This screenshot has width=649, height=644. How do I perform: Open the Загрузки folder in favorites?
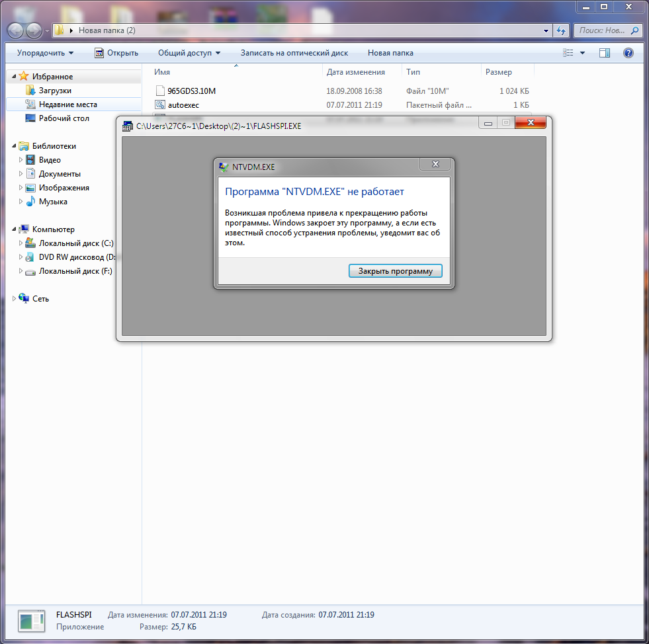(x=54, y=91)
